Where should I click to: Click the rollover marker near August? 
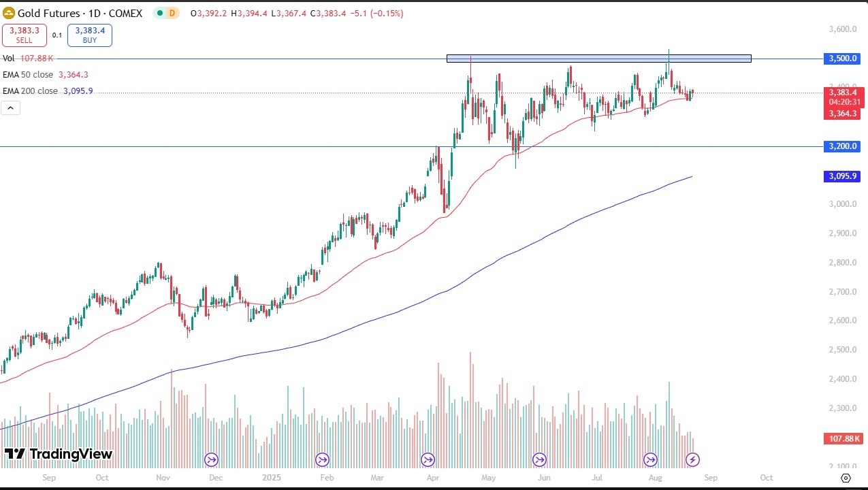650,459
